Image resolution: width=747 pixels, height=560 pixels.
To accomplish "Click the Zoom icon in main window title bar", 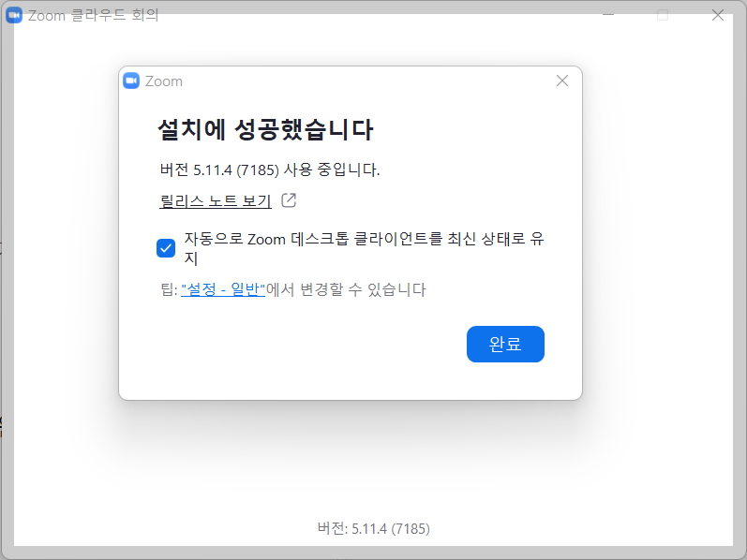I will point(14,15).
